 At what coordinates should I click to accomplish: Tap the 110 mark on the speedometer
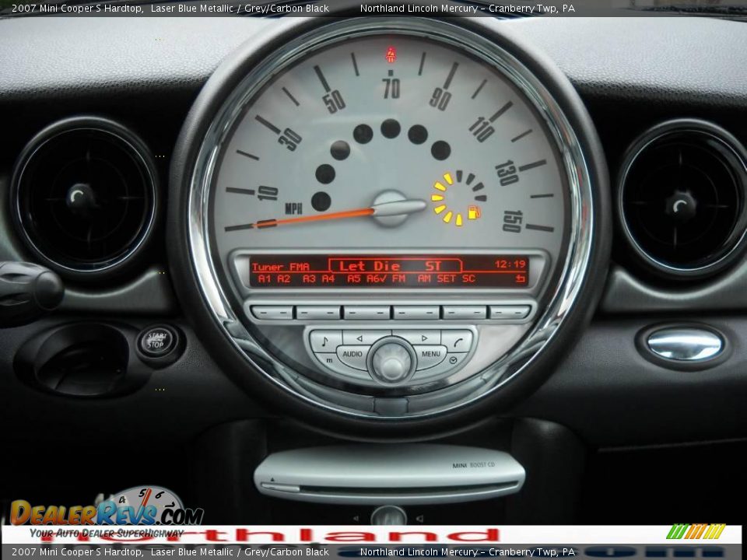tap(482, 129)
